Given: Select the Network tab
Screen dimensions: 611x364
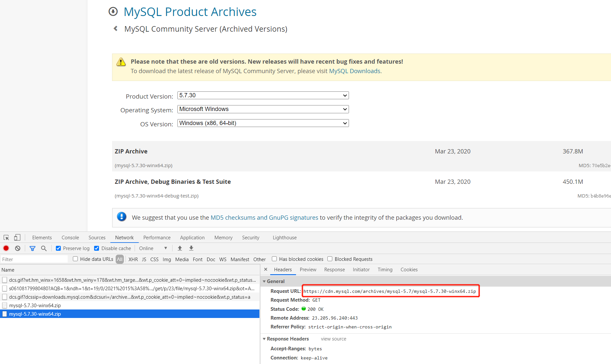Looking at the screenshot, I should click(124, 238).
